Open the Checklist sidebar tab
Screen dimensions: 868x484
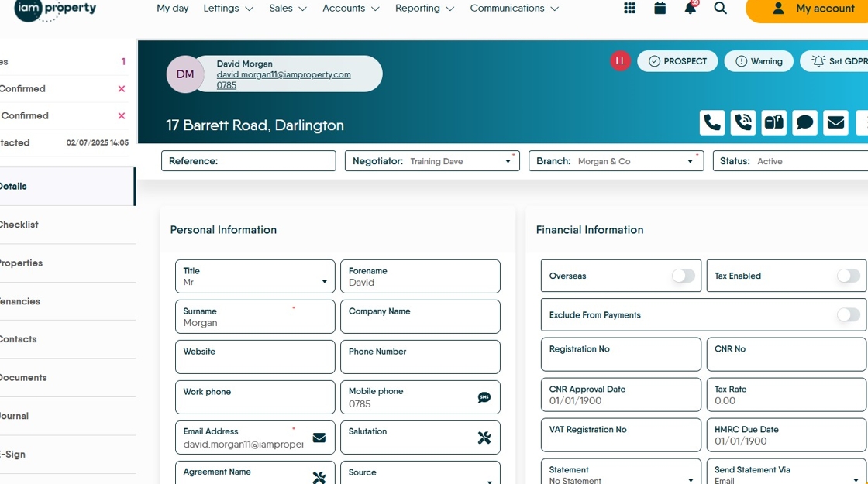pos(67,225)
